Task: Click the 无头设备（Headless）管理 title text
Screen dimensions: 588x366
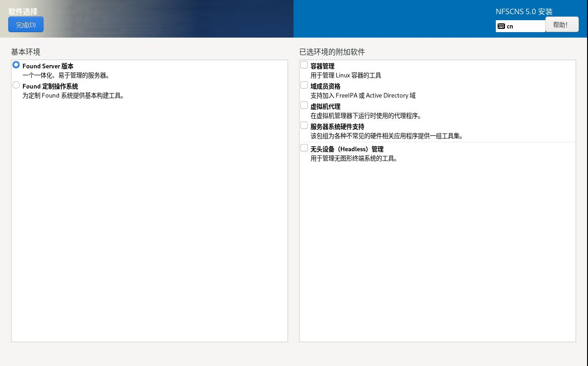Action: click(x=347, y=149)
